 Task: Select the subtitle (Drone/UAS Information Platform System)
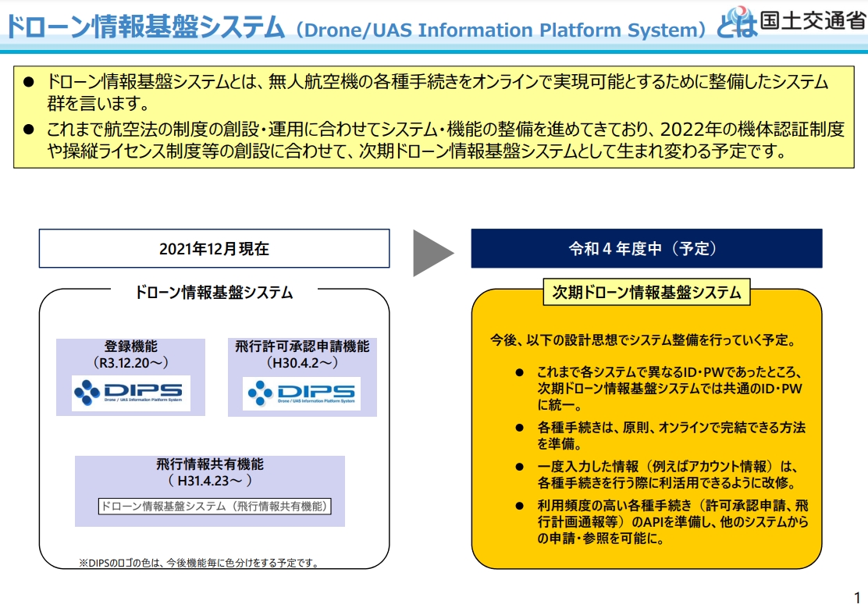(x=501, y=30)
